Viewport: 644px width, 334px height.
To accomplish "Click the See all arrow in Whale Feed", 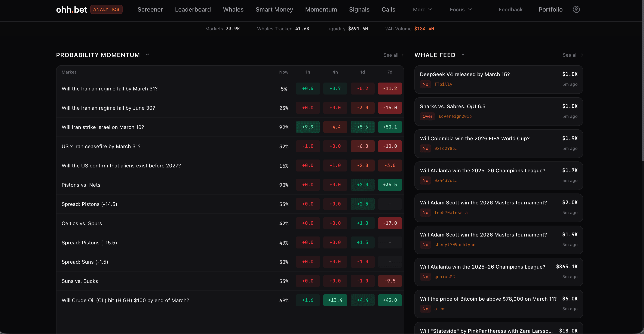I will [573, 55].
